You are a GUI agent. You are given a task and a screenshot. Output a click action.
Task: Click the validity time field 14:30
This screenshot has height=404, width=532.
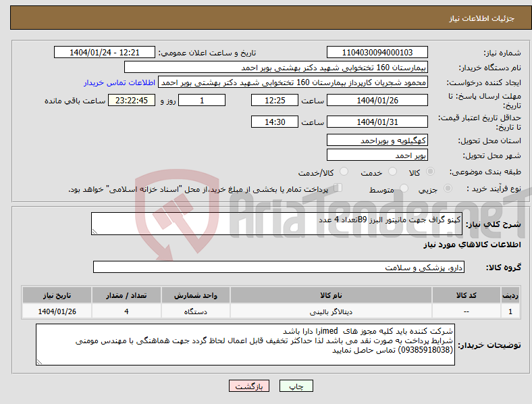coord(275,122)
